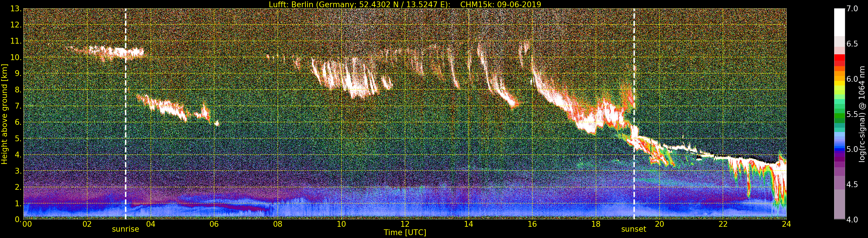Click the height axis tick '4.'

pos(18,155)
